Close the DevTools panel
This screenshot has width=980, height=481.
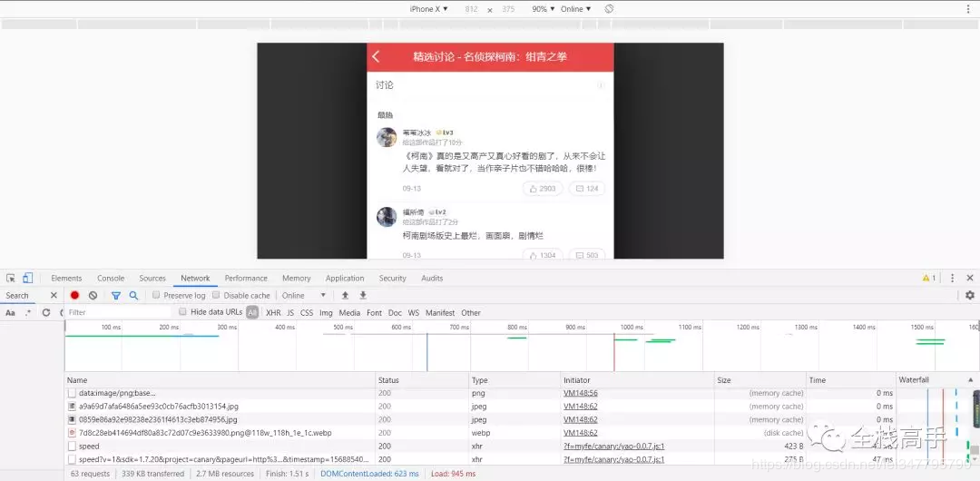[969, 278]
